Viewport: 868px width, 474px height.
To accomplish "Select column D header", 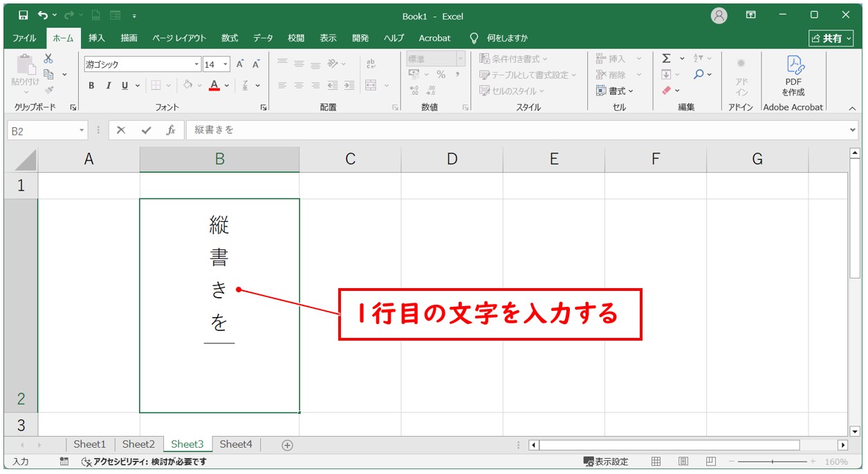I will point(452,160).
